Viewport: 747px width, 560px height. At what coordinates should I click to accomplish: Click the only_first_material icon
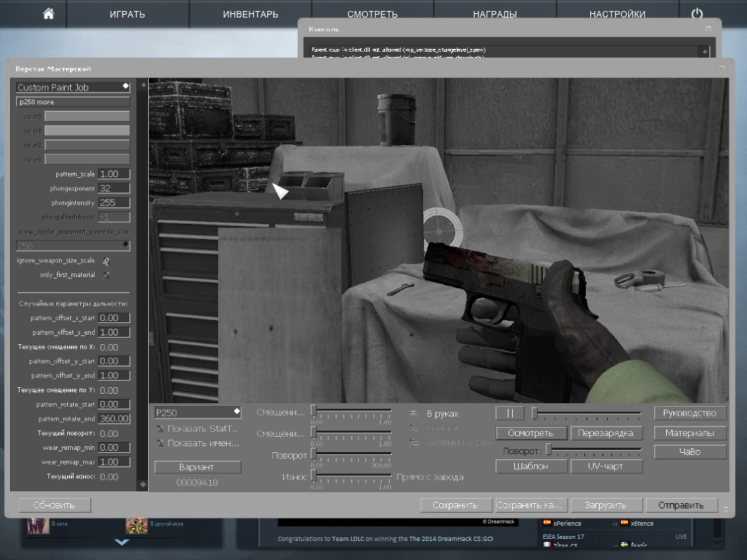point(107,275)
